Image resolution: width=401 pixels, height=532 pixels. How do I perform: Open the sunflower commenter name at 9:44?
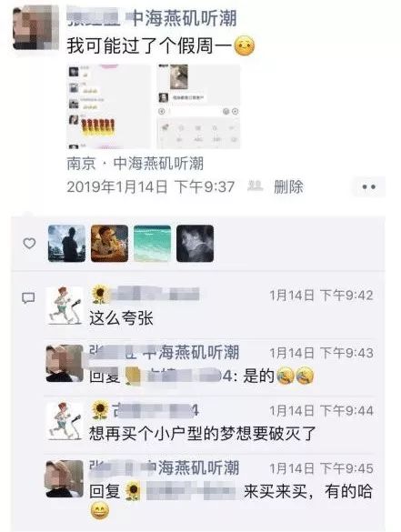[x=145, y=410]
